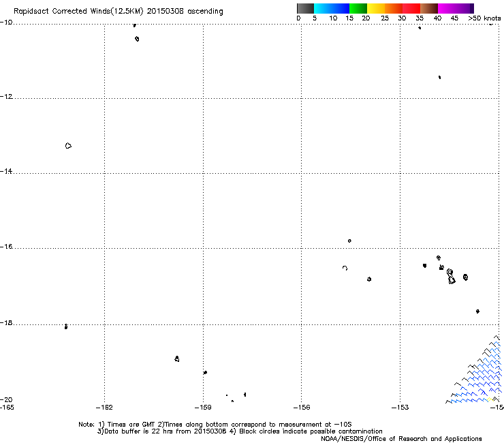Click the '-159' longitude axis label

tap(203, 408)
